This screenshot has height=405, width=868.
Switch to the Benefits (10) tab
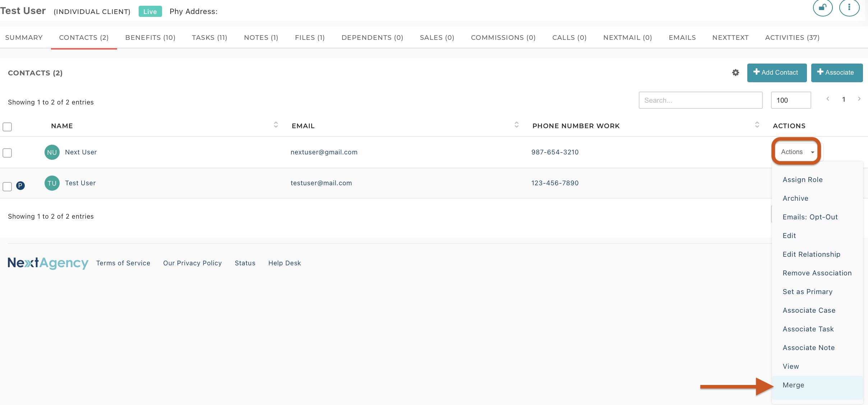point(150,38)
